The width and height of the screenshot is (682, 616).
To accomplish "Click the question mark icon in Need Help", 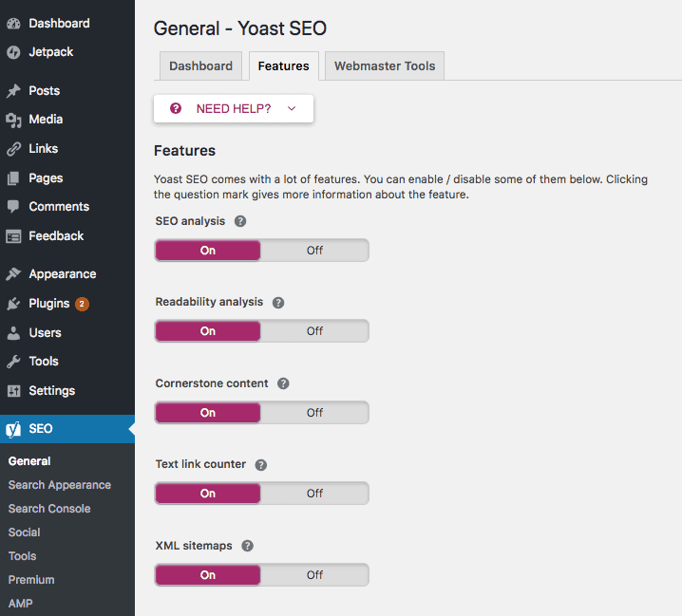I will (x=176, y=108).
